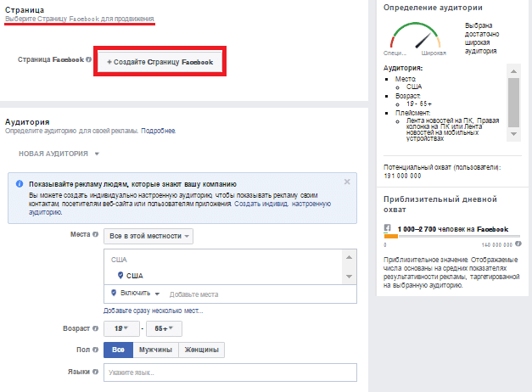This screenshot has width=532, height=392.
Task: Click the Создайте Страницу Facebook button
Action: 160,62
